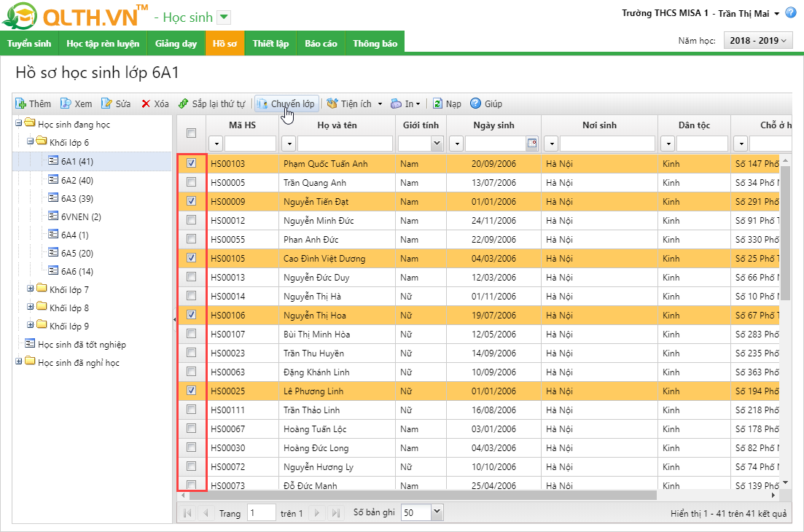This screenshot has width=804, height=532.
Task: Expand the Khối lớp 7 tree node
Action: tap(31, 289)
